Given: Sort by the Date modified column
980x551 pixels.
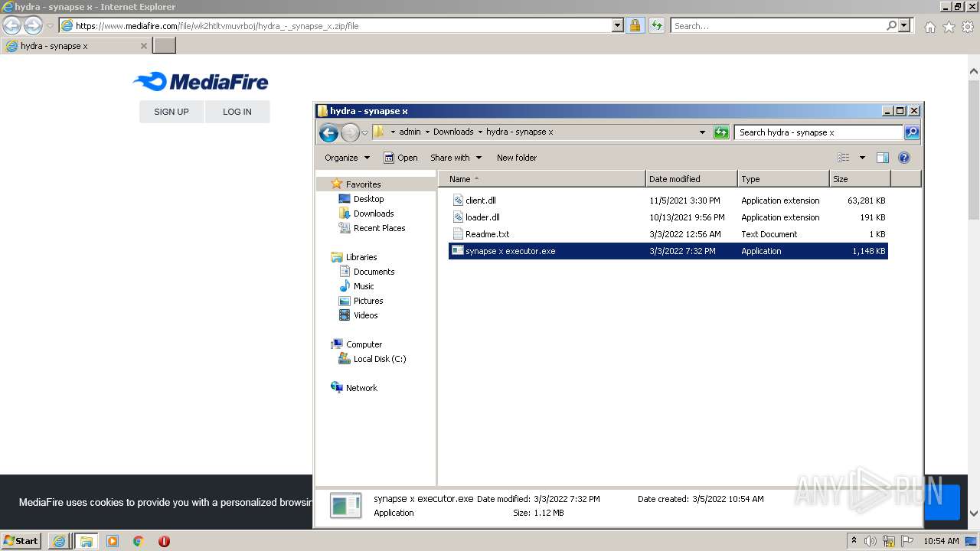Looking at the screenshot, I should (692, 179).
